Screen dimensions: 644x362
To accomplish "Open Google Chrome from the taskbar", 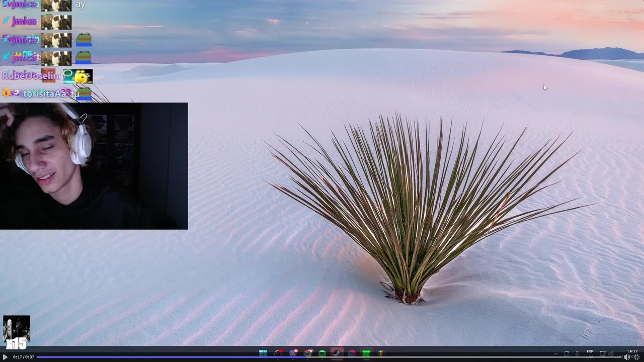I will click(x=307, y=353).
